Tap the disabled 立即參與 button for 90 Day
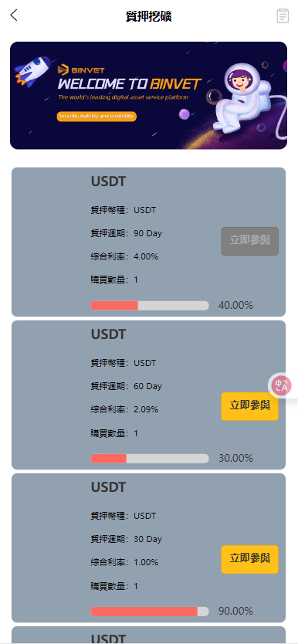The width and height of the screenshot is (298, 644). [x=249, y=241]
